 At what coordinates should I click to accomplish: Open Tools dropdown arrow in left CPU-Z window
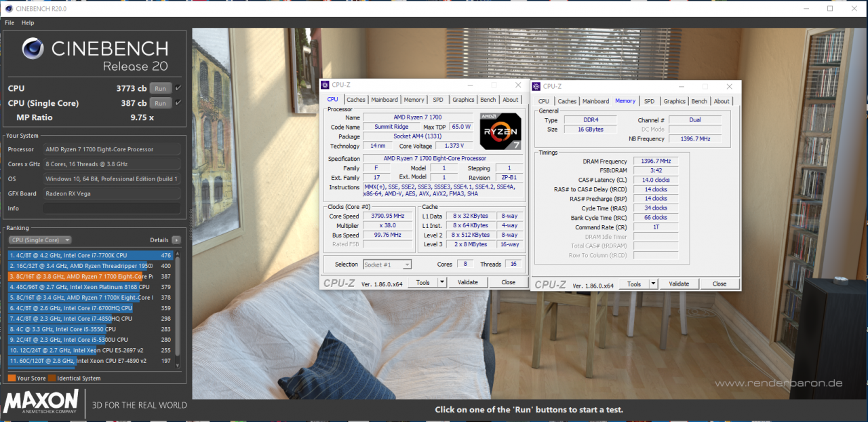pos(441,282)
